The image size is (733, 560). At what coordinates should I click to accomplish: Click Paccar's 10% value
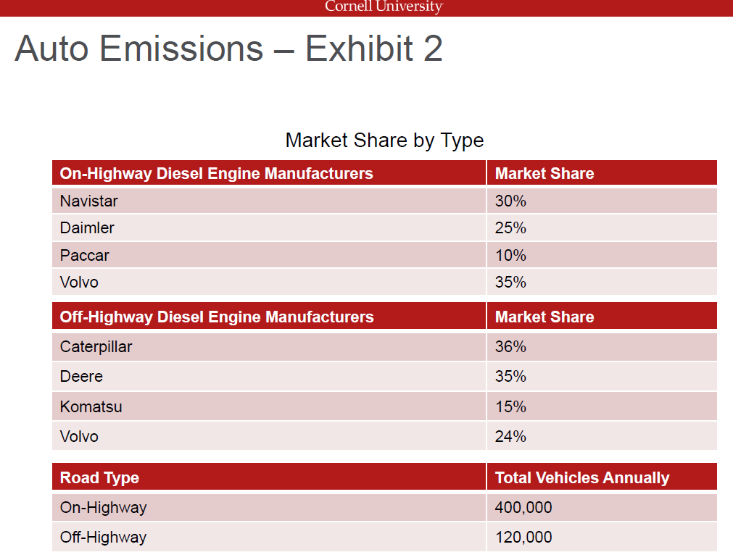click(510, 255)
